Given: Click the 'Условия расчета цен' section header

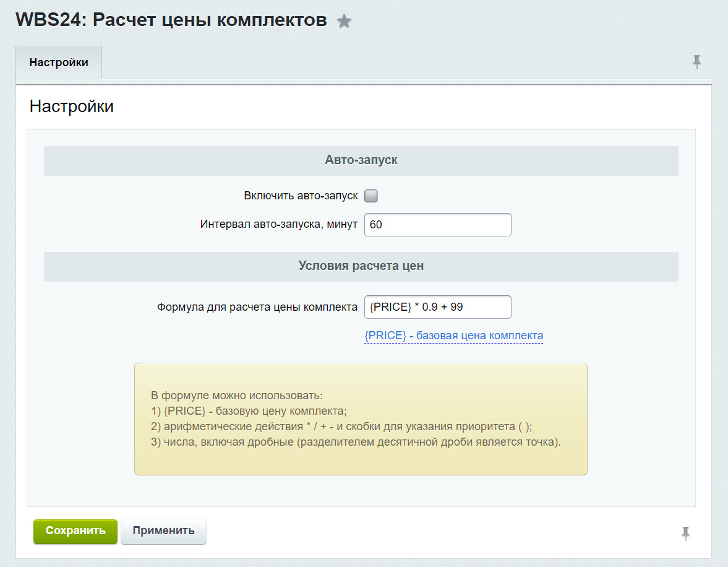Looking at the screenshot, I should click(x=361, y=267).
